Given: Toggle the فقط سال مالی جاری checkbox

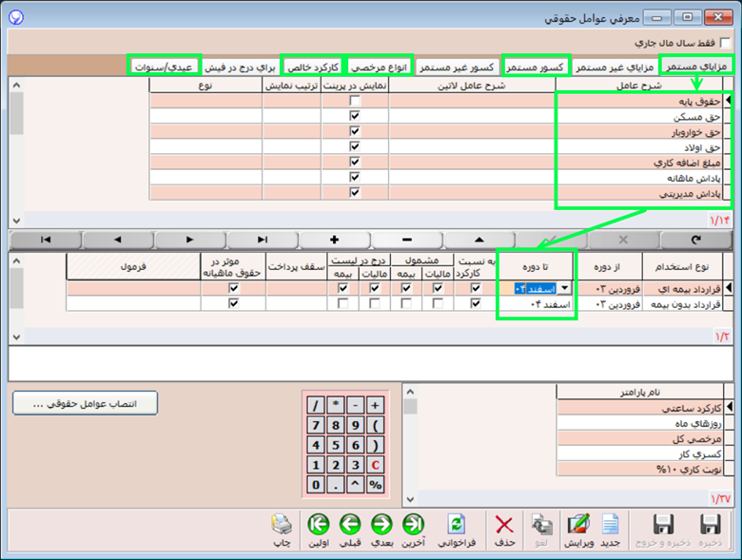Looking at the screenshot, I should coord(726,43).
